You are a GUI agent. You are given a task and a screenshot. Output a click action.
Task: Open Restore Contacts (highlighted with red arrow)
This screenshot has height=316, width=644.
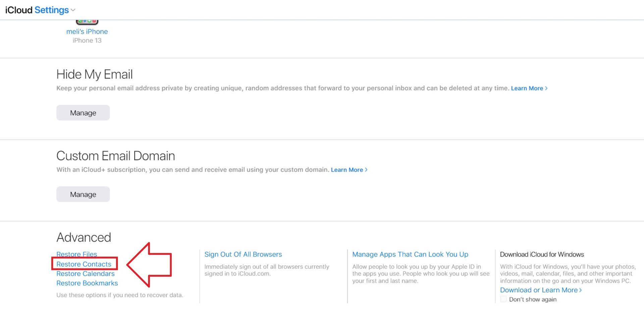coord(84,264)
